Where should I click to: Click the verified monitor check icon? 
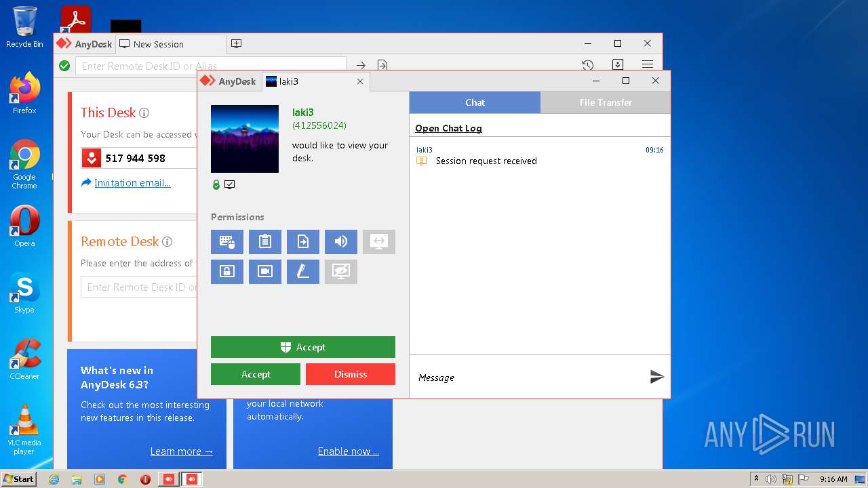click(230, 184)
